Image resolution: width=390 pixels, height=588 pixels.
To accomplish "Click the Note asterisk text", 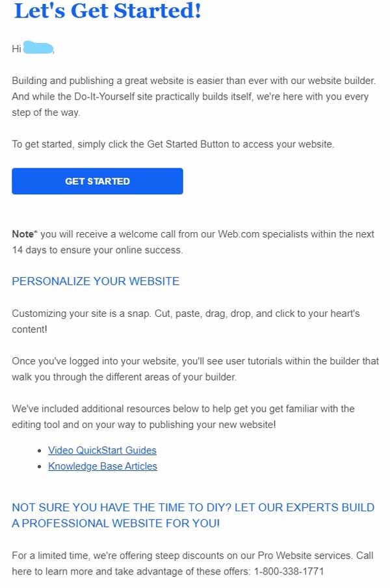I will point(21,234).
